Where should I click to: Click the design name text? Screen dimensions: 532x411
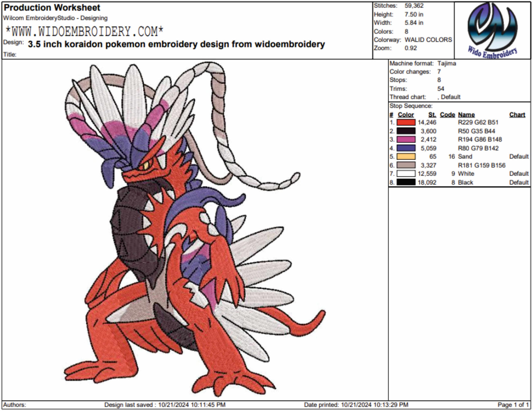[176, 44]
